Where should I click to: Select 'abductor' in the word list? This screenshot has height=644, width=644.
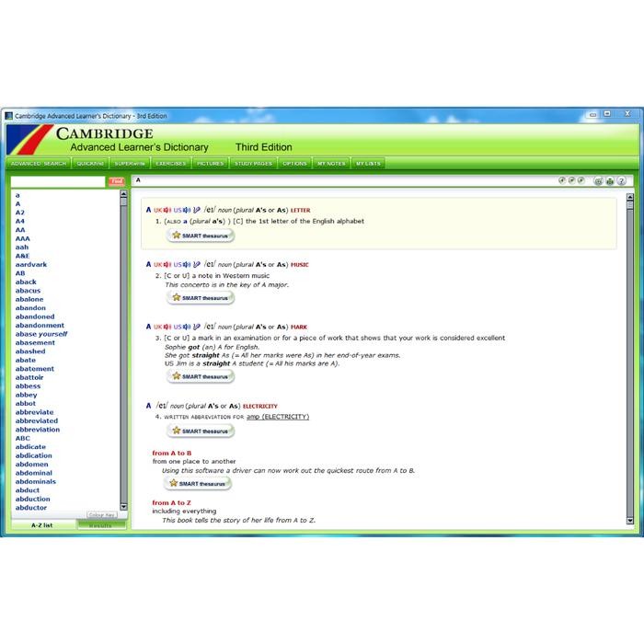point(31,507)
